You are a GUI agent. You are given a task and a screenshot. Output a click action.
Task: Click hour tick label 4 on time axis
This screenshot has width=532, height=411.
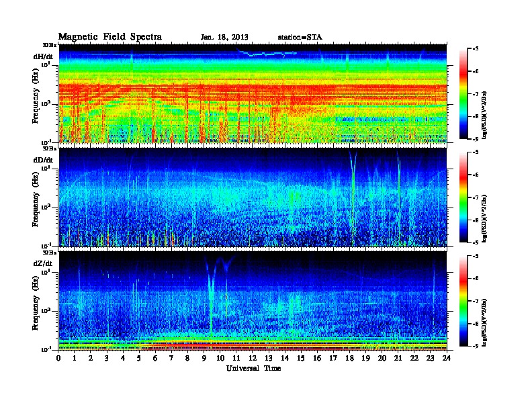pos(123,358)
